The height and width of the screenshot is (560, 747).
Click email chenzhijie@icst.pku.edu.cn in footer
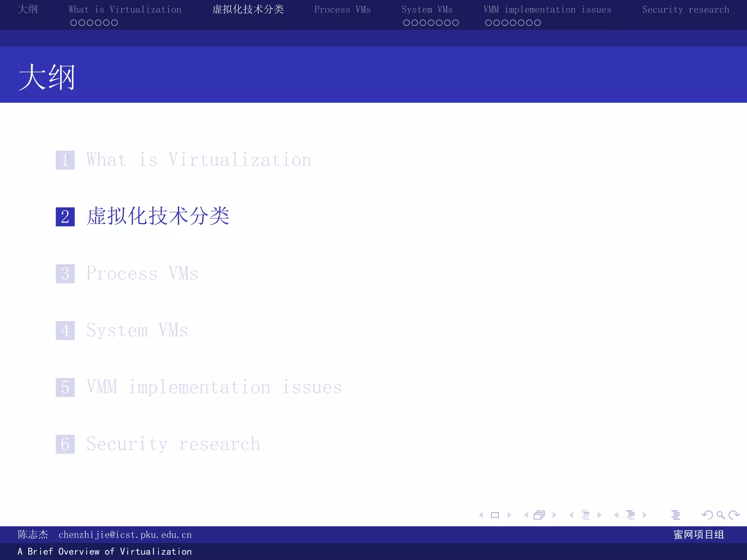pos(125,535)
